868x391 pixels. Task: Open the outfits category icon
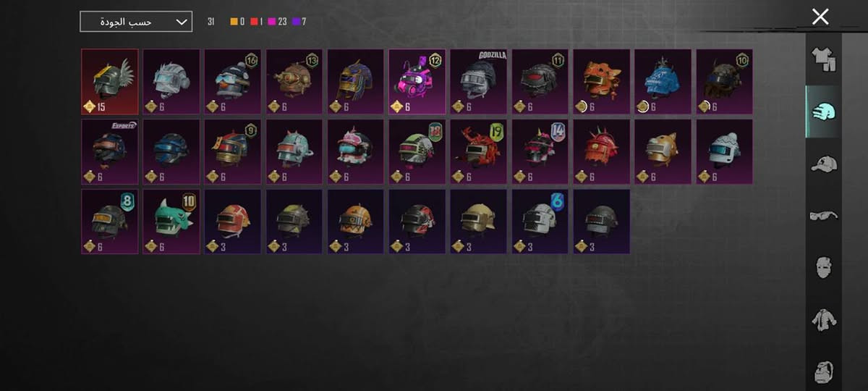pos(823,59)
